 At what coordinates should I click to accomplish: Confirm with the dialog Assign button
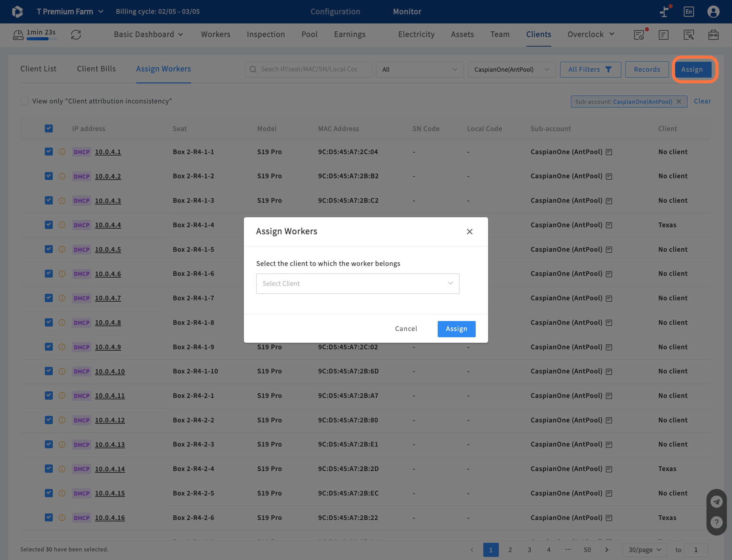coord(456,329)
